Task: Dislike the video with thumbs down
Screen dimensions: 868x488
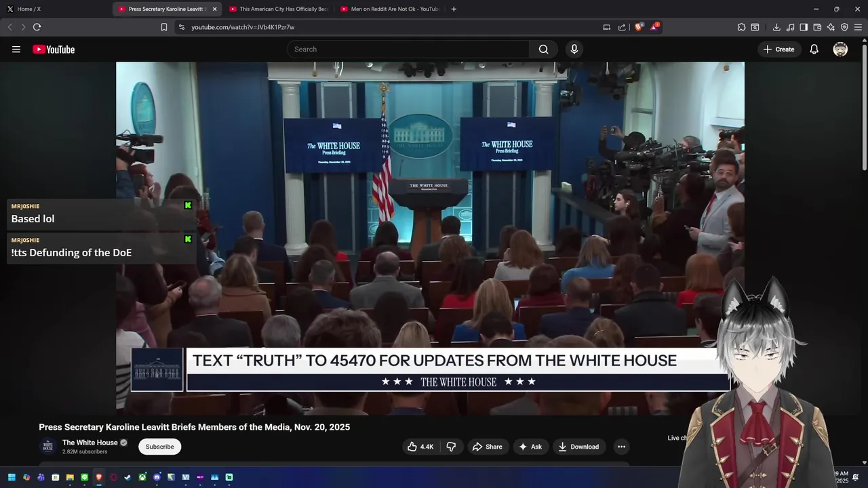Action: coord(451,447)
